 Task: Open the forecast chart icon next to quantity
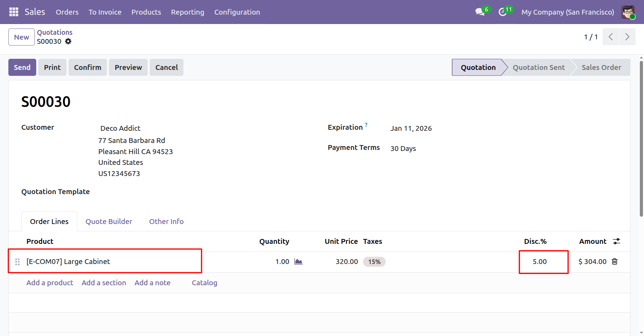click(x=298, y=262)
